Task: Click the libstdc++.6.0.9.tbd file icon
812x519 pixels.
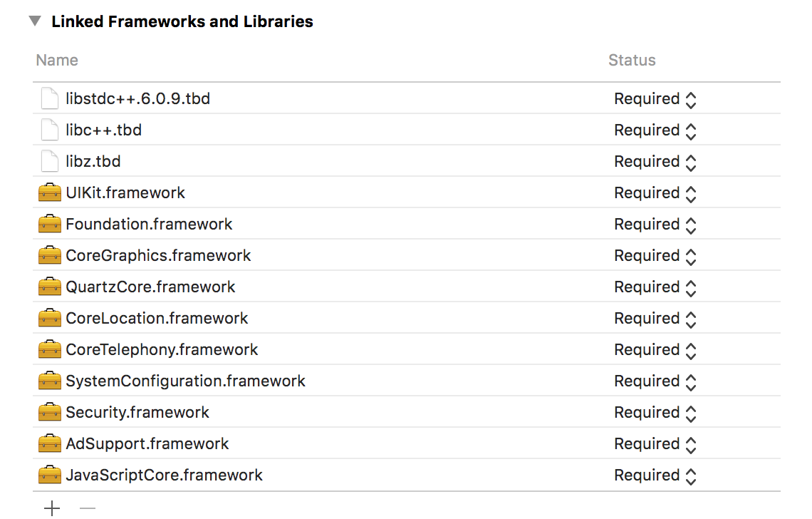Action: pyautogui.click(x=50, y=98)
